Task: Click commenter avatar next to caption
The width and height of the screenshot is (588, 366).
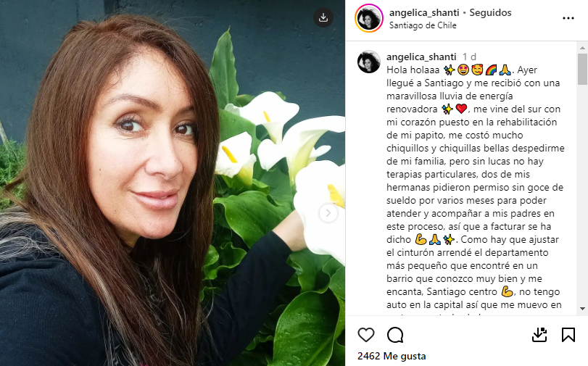Action: tap(369, 62)
